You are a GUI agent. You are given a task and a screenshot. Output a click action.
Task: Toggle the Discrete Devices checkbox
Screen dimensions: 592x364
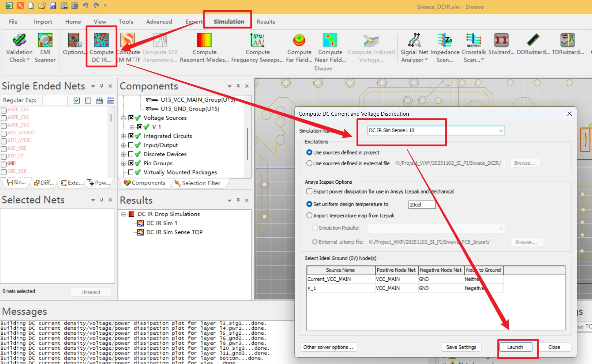coord(131,154)
